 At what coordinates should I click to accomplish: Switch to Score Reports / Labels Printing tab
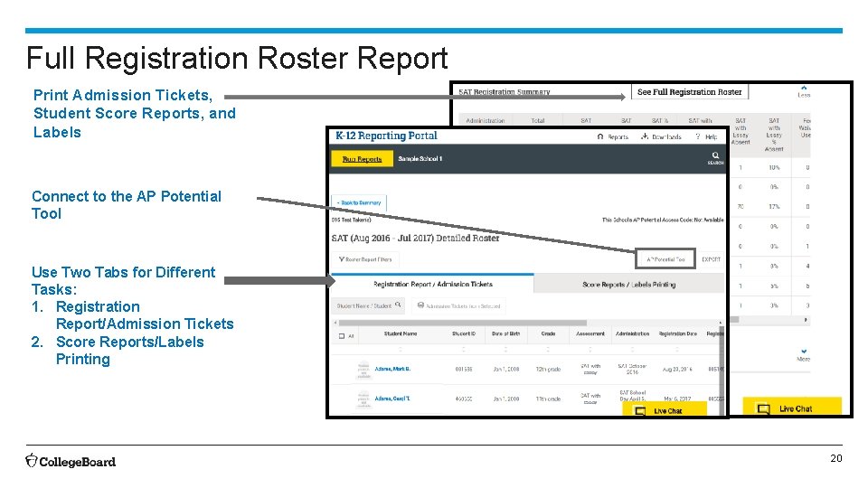[x=629, y=285]
